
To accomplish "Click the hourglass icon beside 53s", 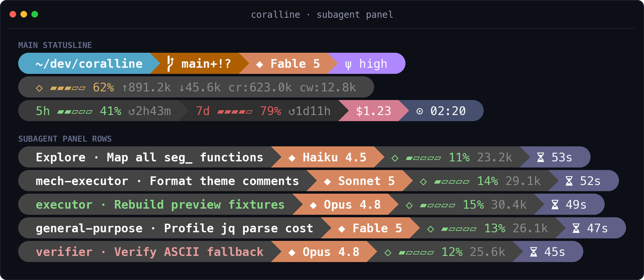I will click(540, 158).
